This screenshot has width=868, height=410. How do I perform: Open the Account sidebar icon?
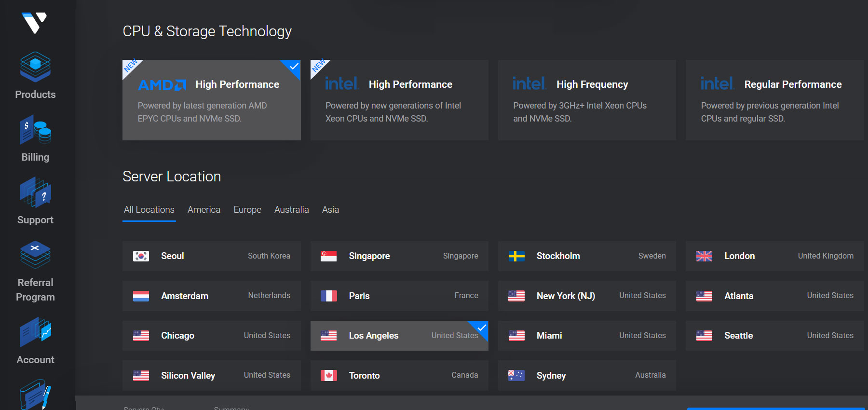(x=35, y=332)
